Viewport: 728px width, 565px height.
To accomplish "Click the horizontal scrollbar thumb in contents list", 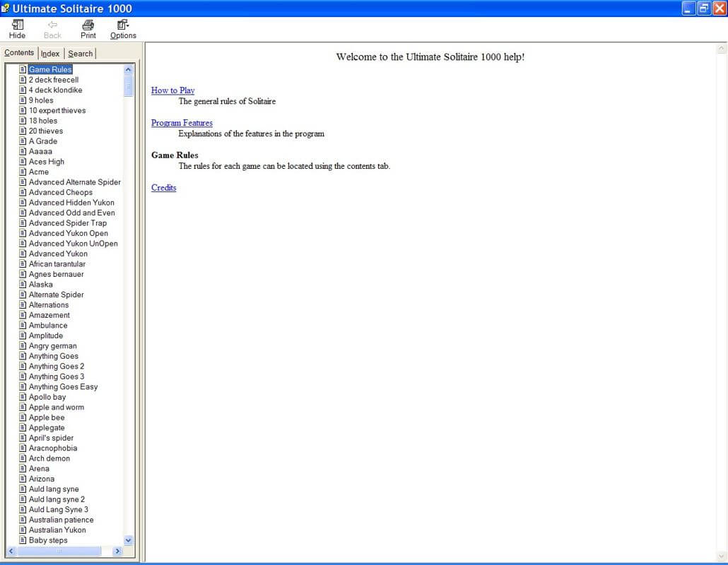I will pyautogui.click(x=59, y=551).
